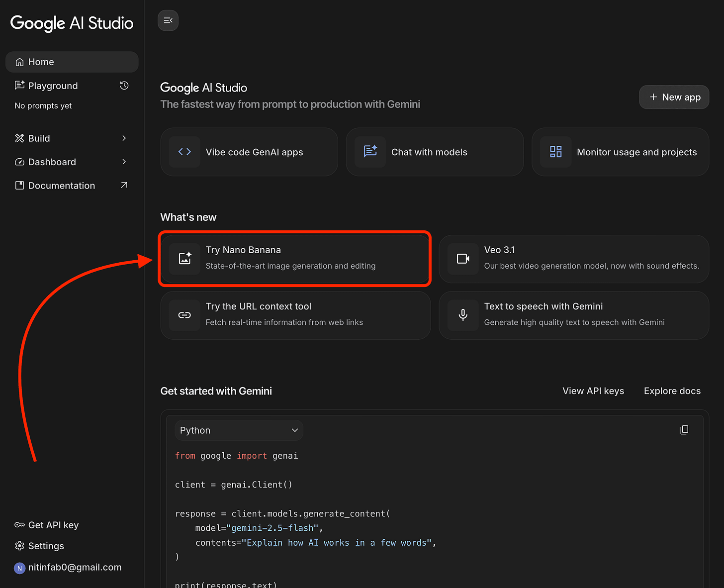Click the Home house icon in sidebar

click(x=20, y=62)
